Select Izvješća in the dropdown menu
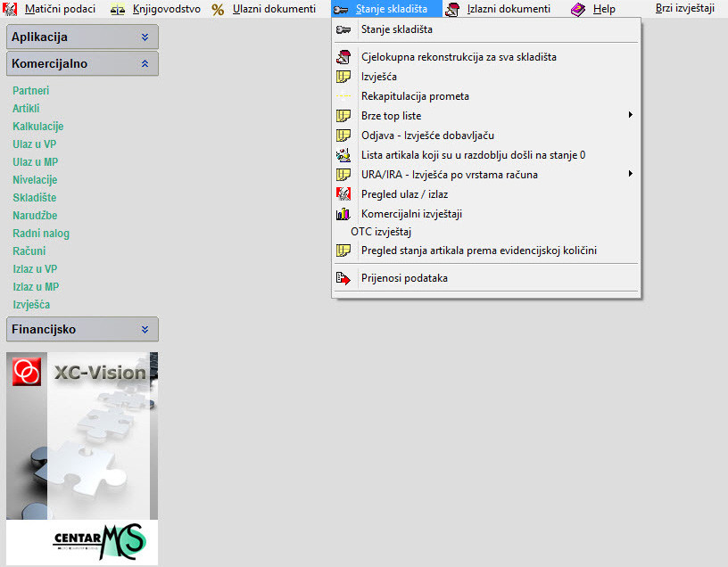This screenshot has height=567, width=728. tap(486, 77)
